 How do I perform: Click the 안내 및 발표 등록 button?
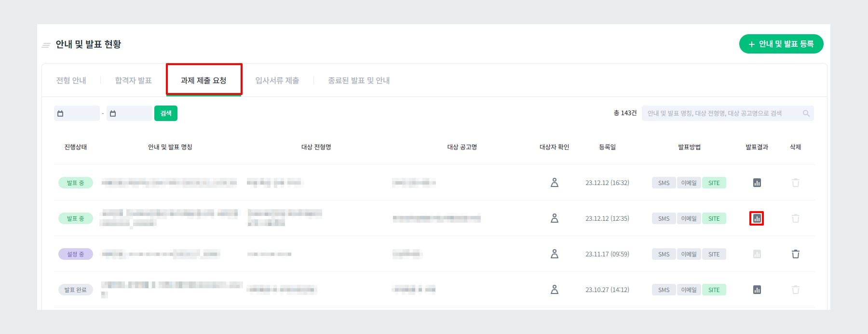(781, 44)
